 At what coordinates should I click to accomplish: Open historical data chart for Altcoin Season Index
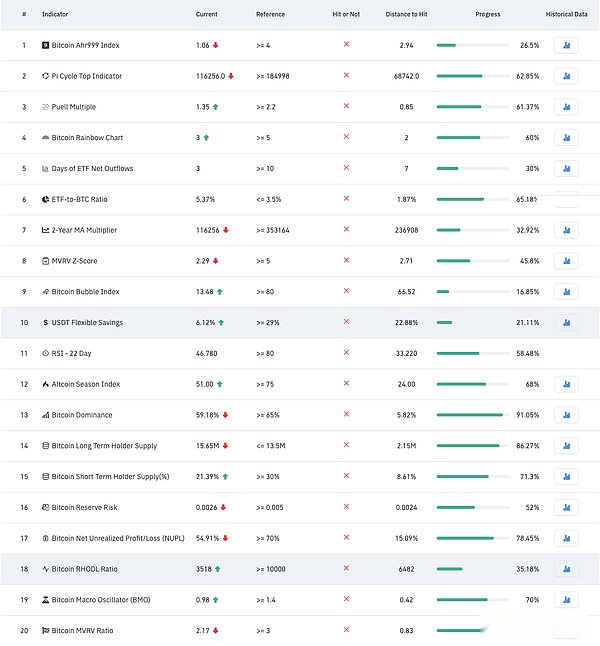click(x=566, y=384)
